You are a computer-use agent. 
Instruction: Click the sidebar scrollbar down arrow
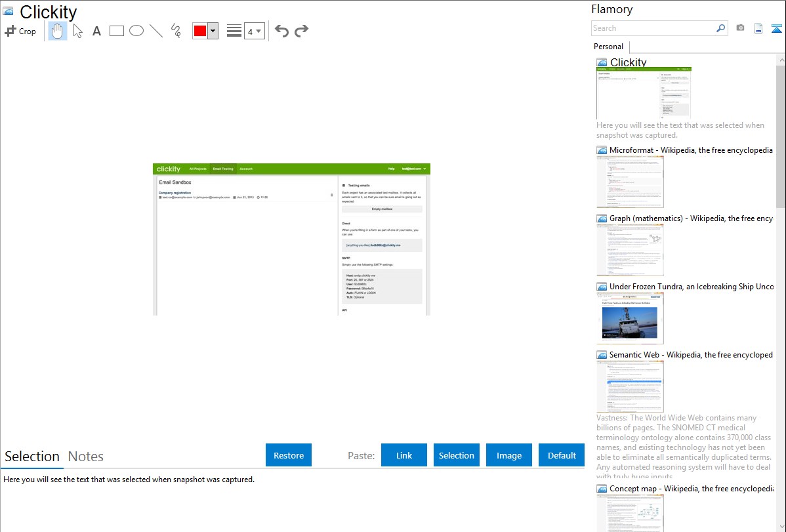(781, 527)
